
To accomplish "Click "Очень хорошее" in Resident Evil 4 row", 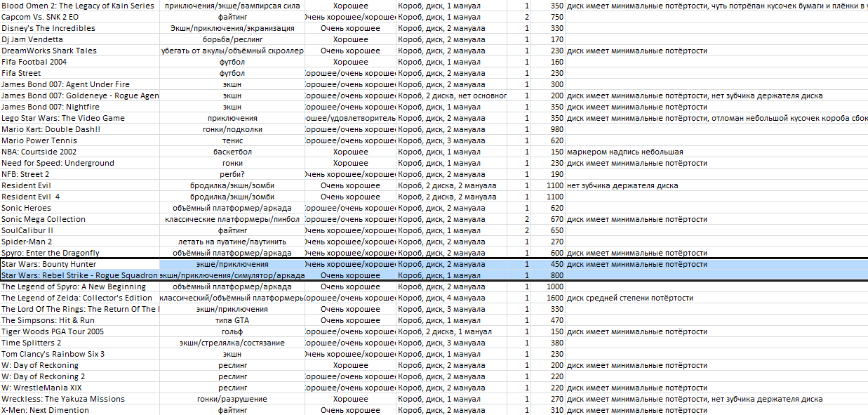I will 350,197.
